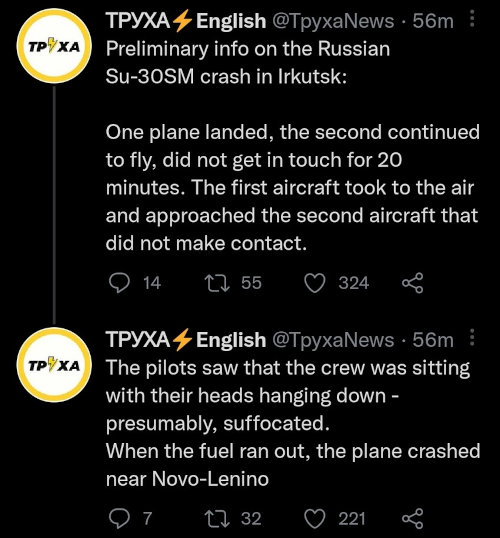
Task: Open ТРУХА English display name in first tweet
Action: click(186, 21)
